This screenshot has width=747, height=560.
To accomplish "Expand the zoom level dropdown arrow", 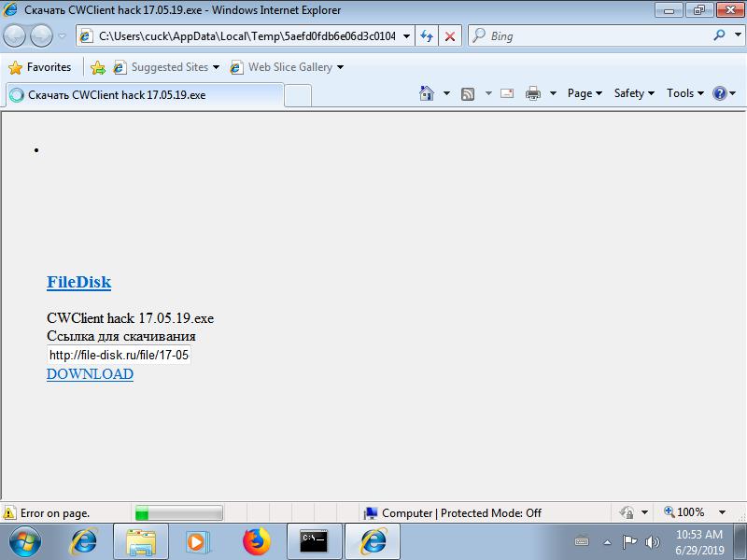I will point(722,512).
